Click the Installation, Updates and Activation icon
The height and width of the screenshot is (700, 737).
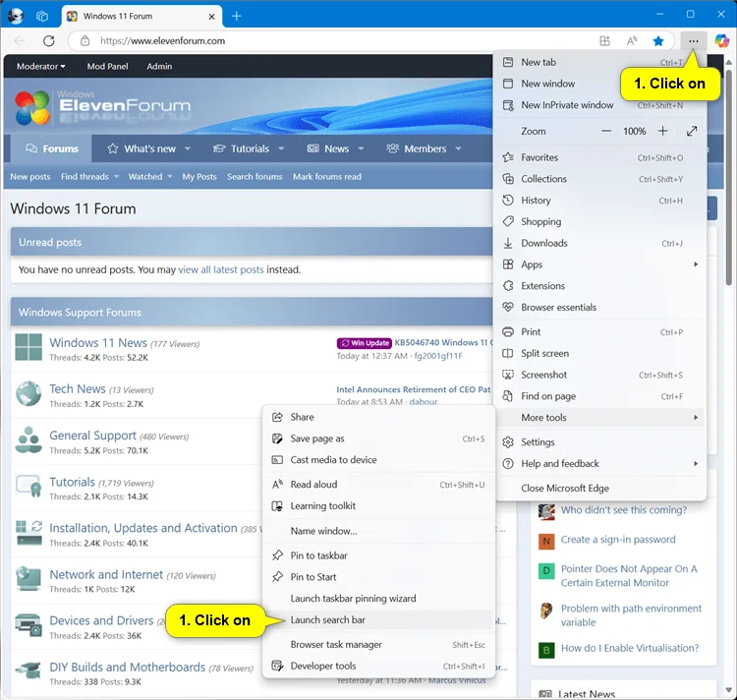(x=28, y=532)
